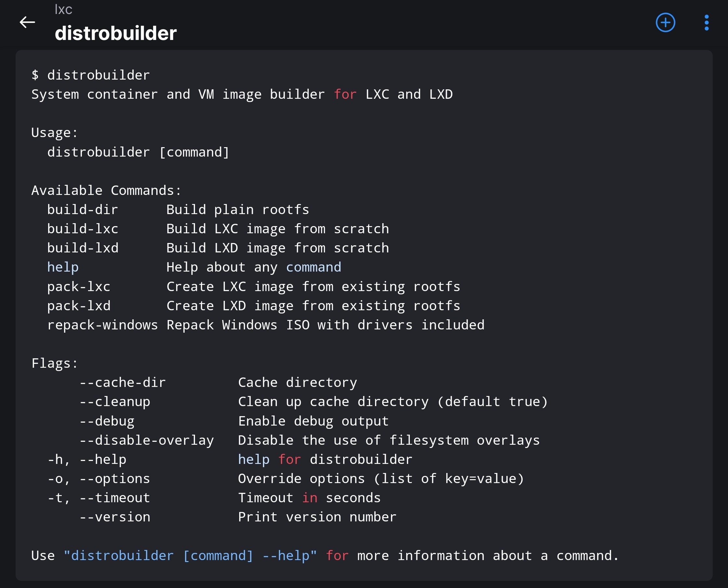Click the "lxc" label above the title

point(63,9)
